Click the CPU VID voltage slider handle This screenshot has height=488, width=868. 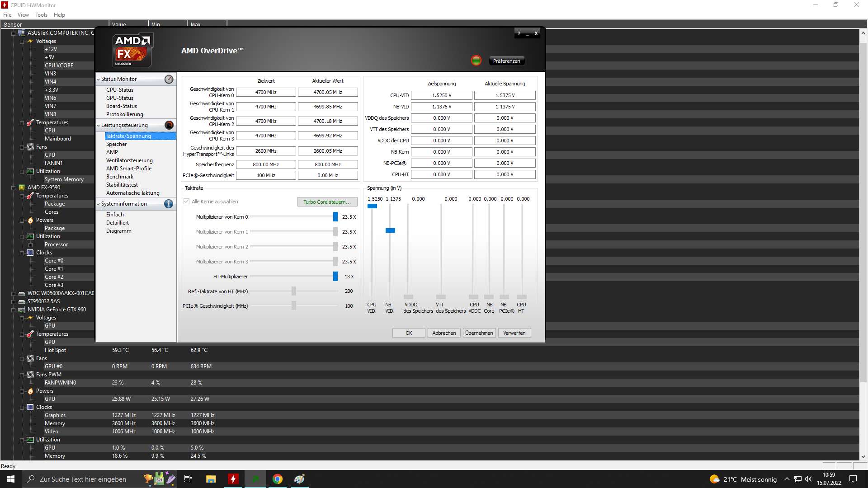372,206
